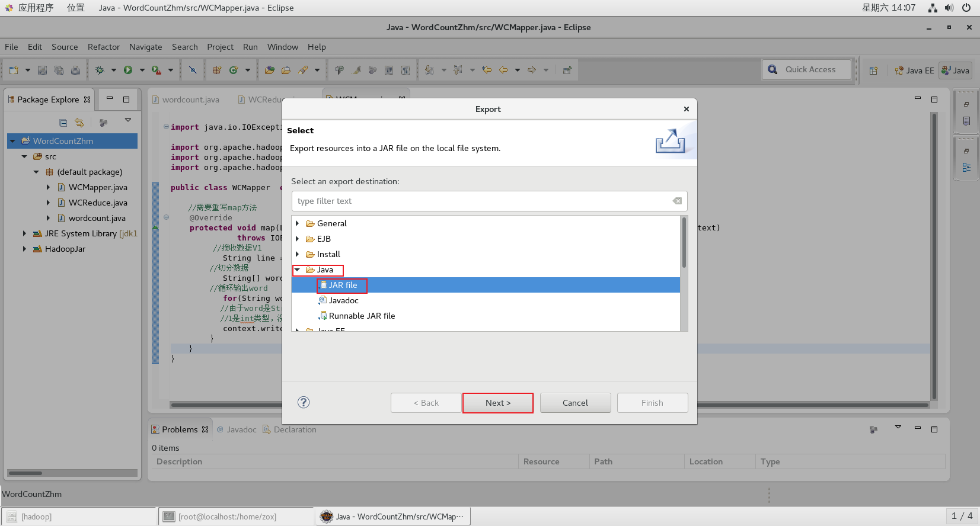Viewport: 980px width, 526px height.
Task: Switch to the Javadoc bottom tab
Action: (237, 429)
